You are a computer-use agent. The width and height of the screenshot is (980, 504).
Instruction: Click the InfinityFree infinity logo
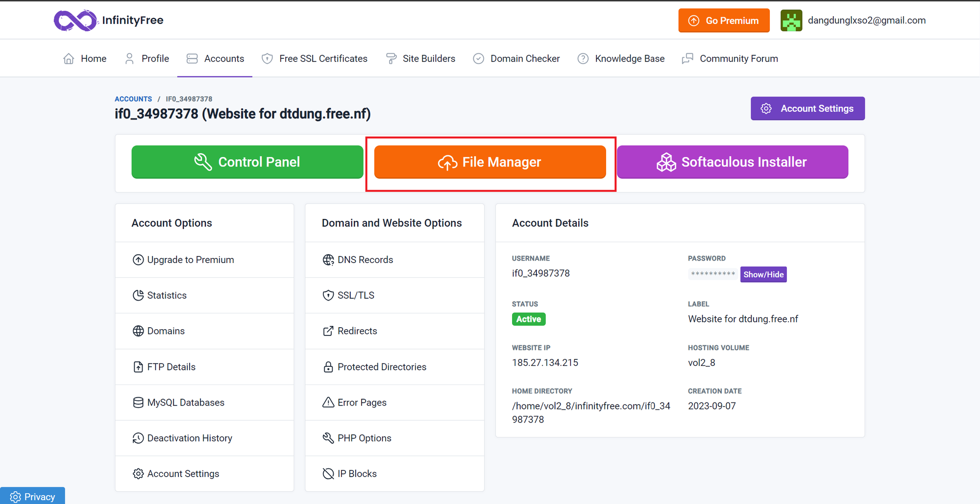tap(75, 20)
